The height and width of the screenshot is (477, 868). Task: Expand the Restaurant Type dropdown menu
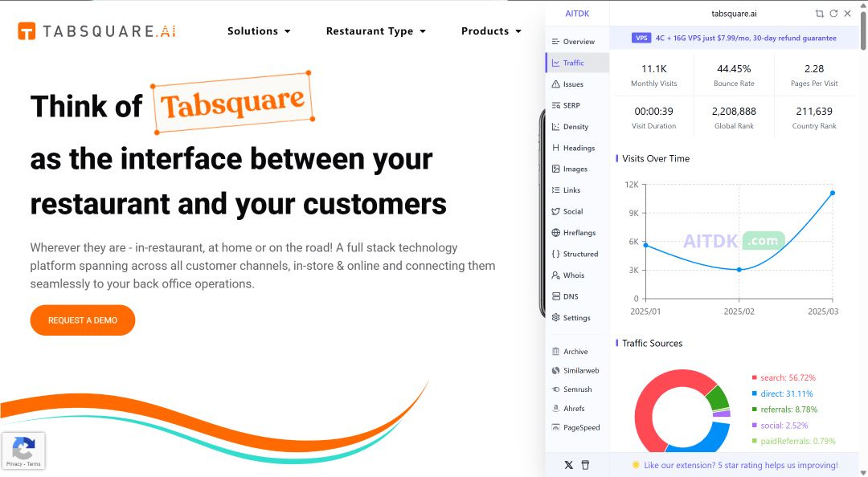point(376,31)
